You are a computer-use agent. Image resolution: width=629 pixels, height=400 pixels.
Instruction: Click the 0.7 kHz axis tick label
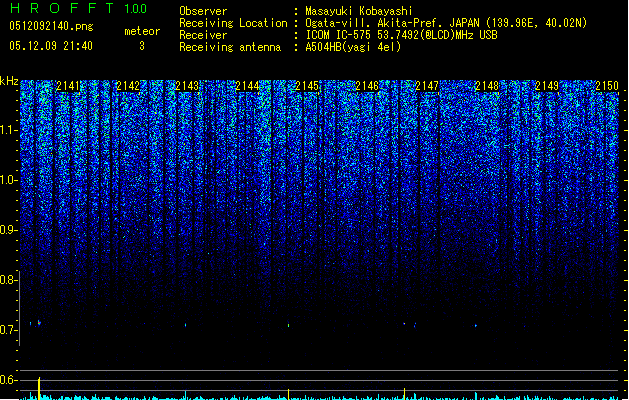pyautogui.click(x=8, y=330)
